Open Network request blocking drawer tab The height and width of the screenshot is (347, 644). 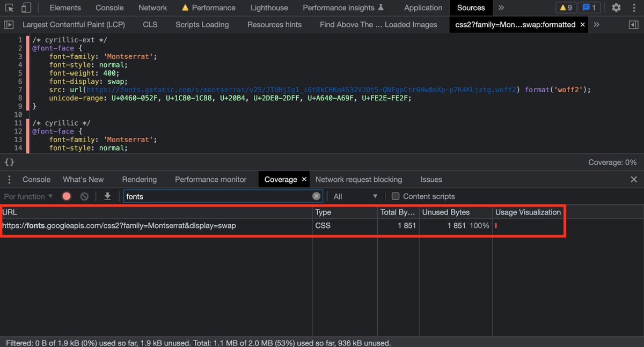[358, 180]
